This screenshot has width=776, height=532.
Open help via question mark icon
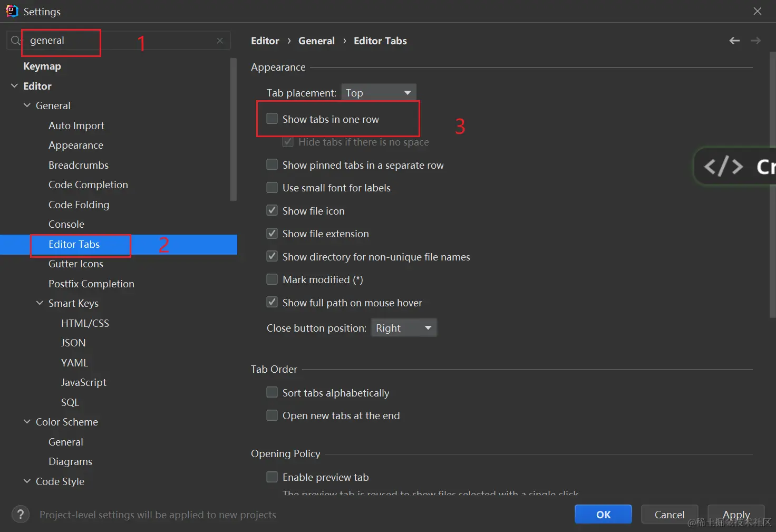(x=21, y=514)
